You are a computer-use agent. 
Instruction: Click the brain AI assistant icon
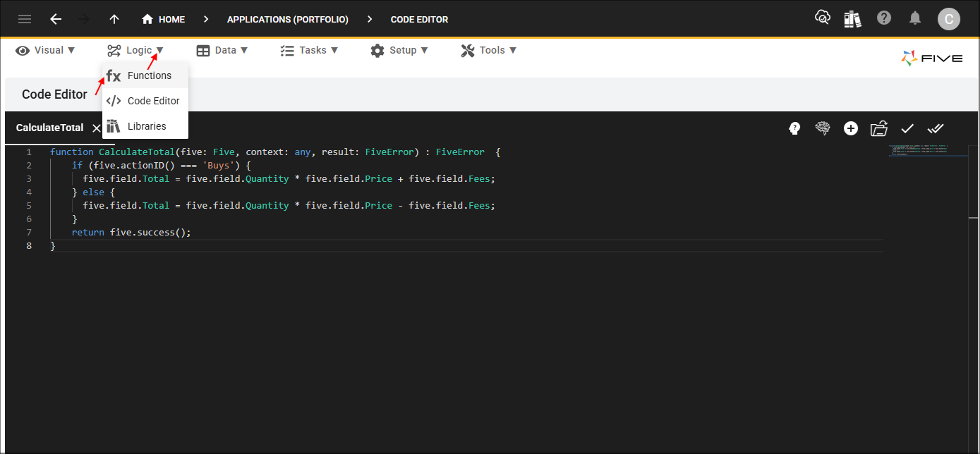coord(823,128)
